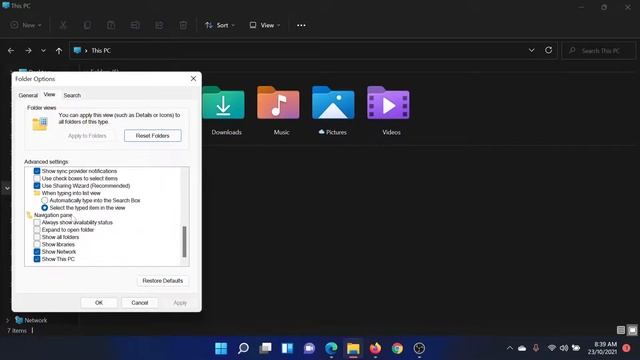Click the Apply to Folders button
Viewport: 640px width, 360px height.
click(87, 136)
